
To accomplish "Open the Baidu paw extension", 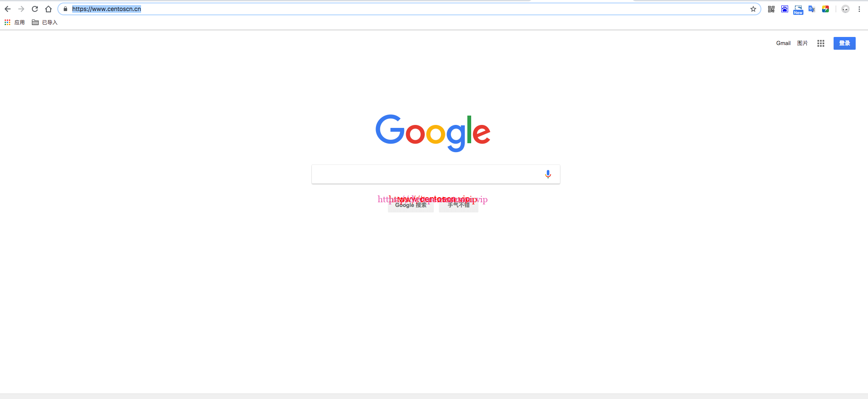I will (x=785, y=9).
